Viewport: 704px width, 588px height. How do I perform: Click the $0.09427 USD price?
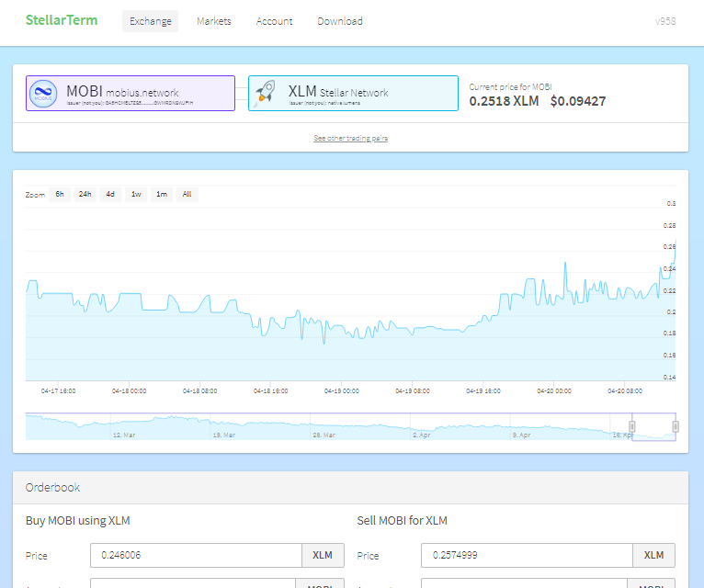coord(578,101)
